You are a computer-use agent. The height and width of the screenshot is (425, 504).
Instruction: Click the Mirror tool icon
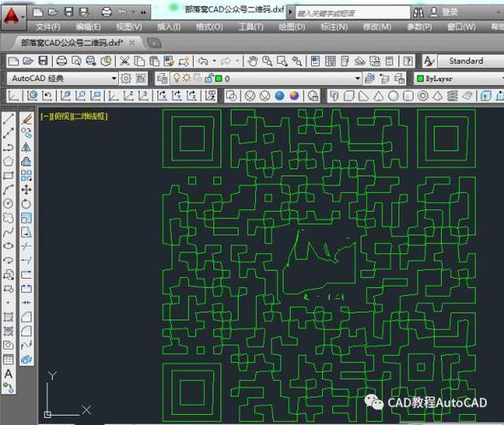[x=26, y=147]
